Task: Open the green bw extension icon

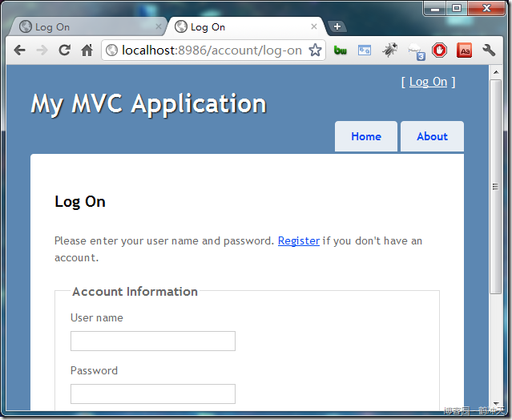Action: click(341, 50)
